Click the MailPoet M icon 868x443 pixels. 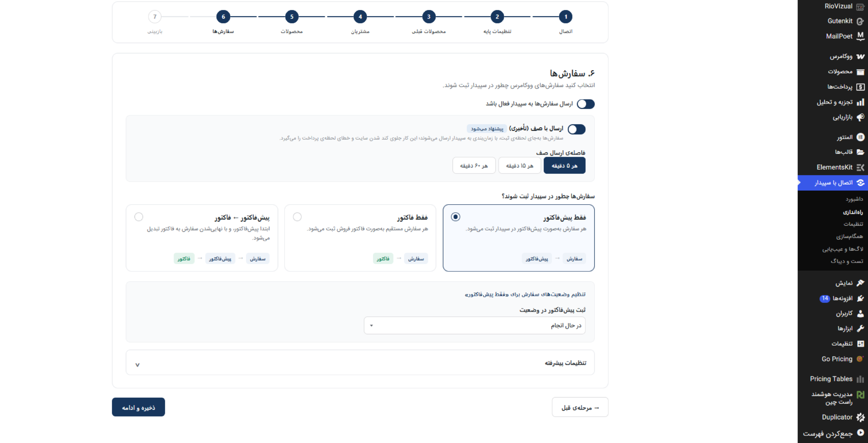click(860, 36)
